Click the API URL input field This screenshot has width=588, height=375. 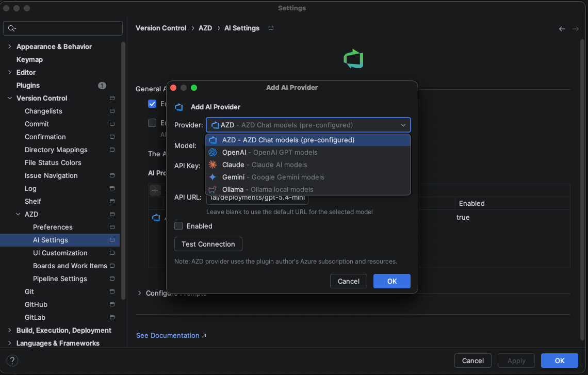257,198
